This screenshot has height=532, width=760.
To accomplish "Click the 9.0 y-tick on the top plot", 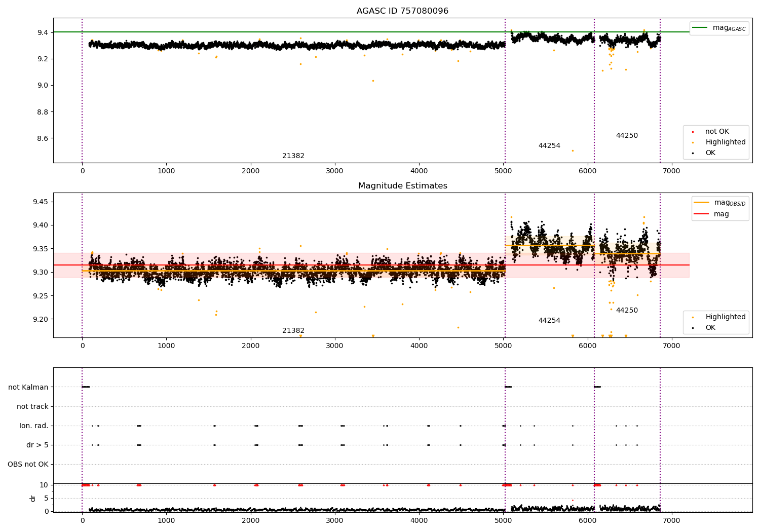I will pos(43,86).
